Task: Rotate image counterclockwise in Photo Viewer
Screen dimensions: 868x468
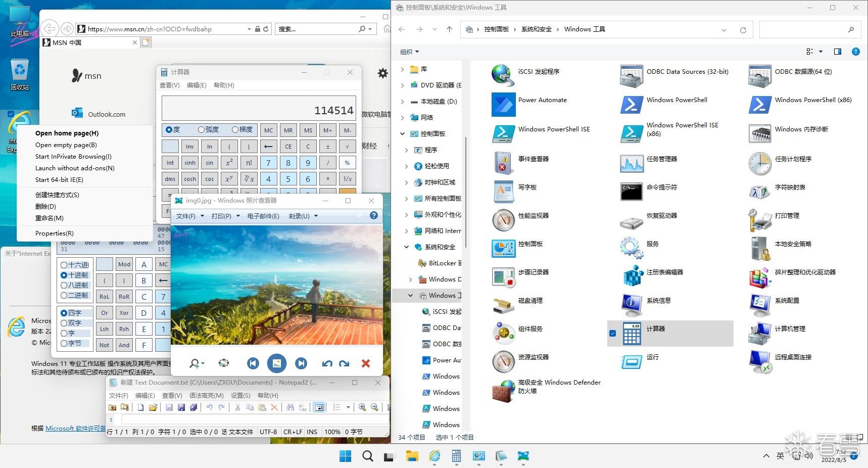Action: click(327, 363)
